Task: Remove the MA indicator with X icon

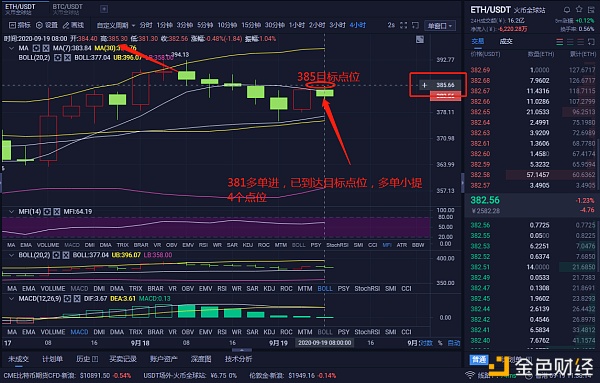Action: coord(46,48)
